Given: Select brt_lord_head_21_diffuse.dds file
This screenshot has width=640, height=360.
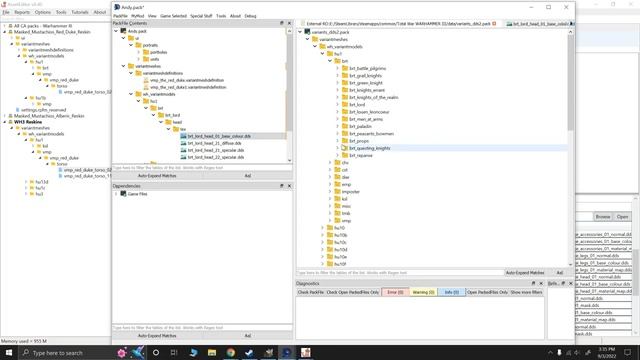Looking at the screenshot, I should 214,143.
